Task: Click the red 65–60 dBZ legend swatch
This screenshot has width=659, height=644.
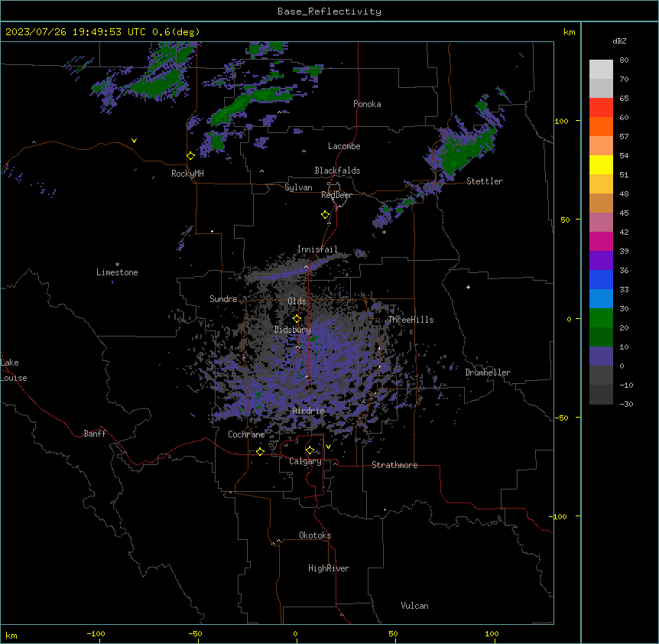Action: pos(601,108)
